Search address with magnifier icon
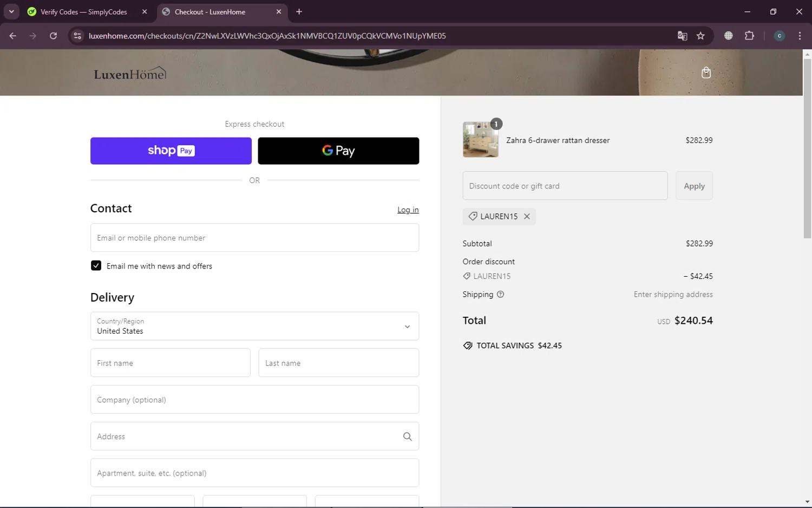Image resolution: width=812 pixels, height=508 pixels. (x=407, y=437)
